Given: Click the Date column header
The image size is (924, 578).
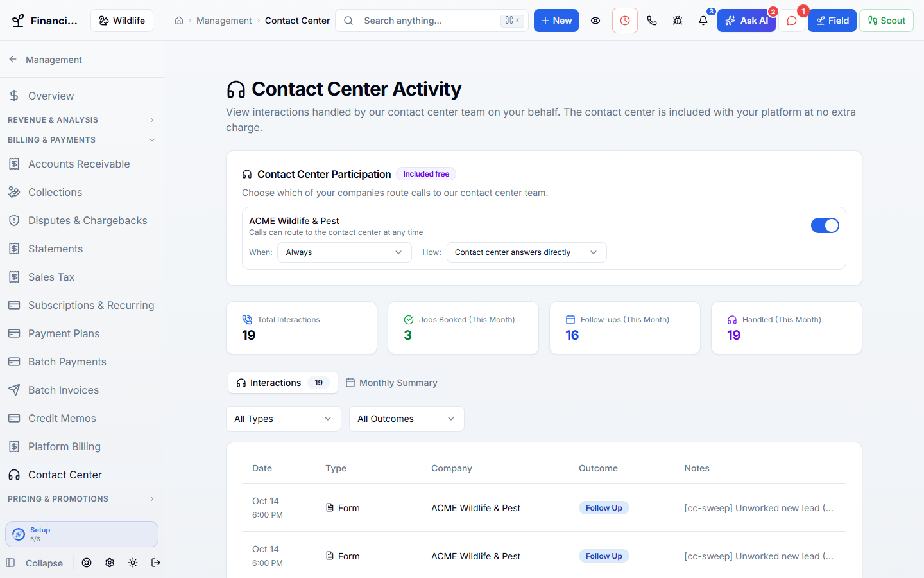Looking at the screenshot, I should click(x=262, y=468).
